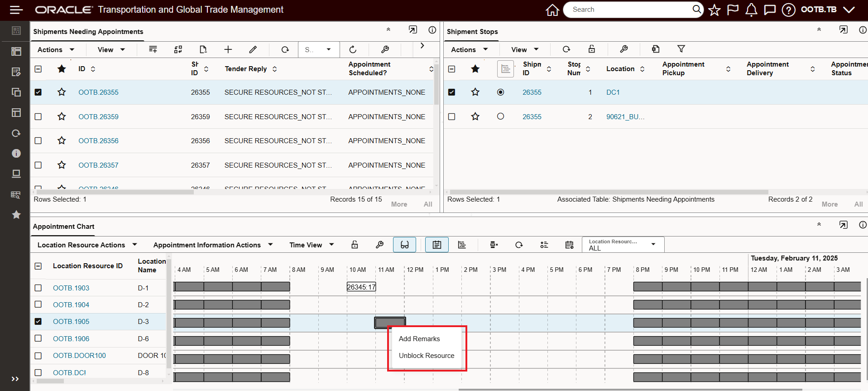This screenshot has height=391, width=868.
Task: Click the plus add icon in Shipments toolbar
Action: (228, 49)
